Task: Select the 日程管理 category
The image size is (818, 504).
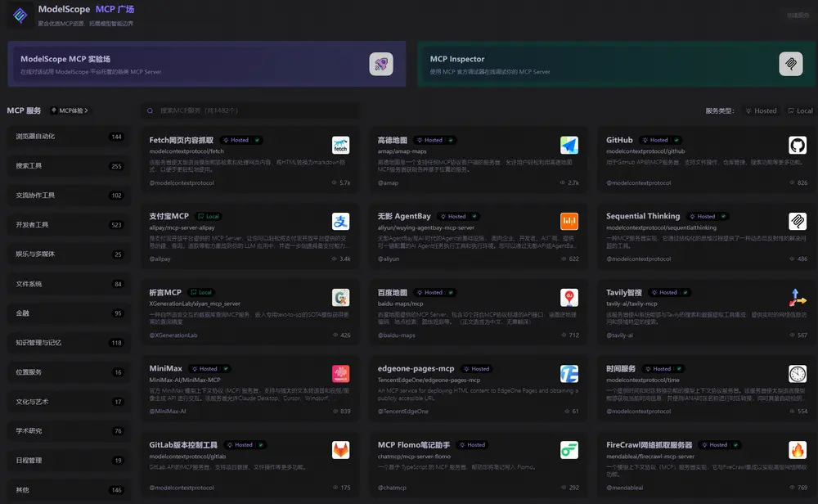Action: coord(69,460)
